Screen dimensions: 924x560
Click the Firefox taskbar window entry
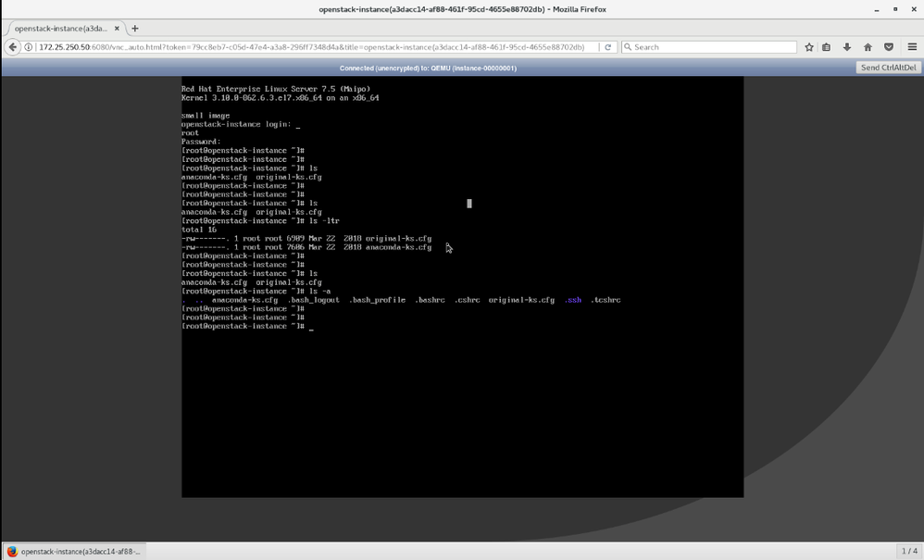tap(74, 551)
